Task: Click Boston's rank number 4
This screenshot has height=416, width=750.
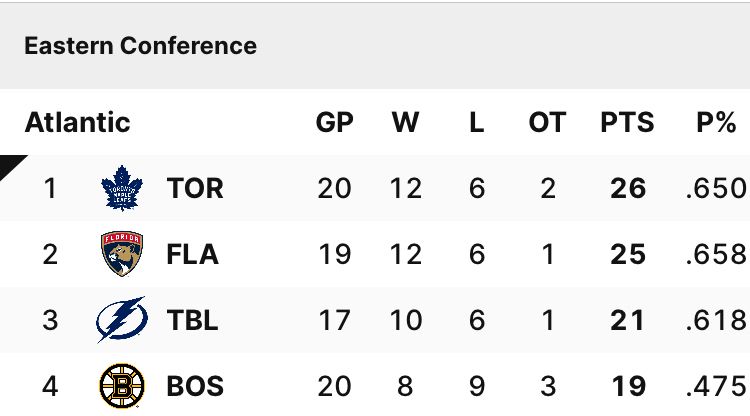Action: pyautogui.click(x=50, y=386)
